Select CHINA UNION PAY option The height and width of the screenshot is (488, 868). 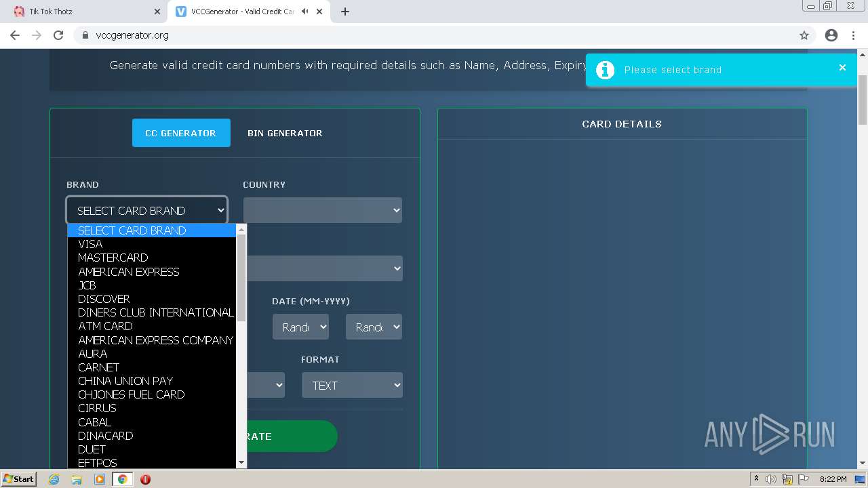point(152,381)
